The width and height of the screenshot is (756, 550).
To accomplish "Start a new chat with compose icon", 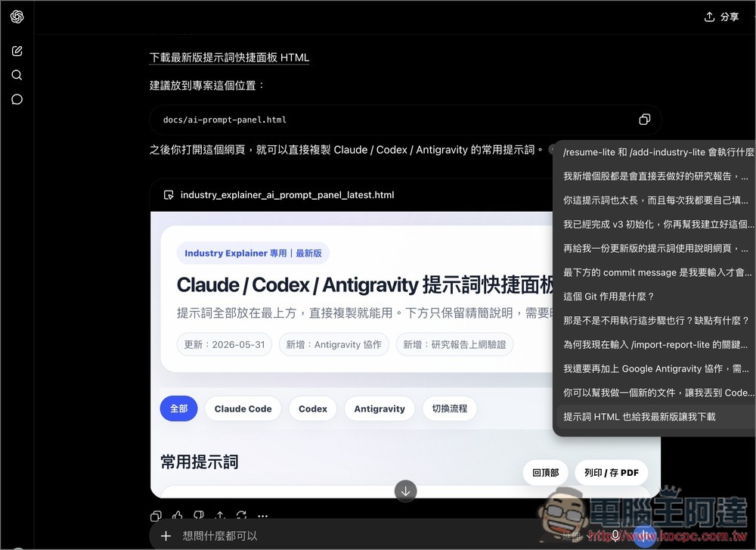I will [x=17, y=51].
